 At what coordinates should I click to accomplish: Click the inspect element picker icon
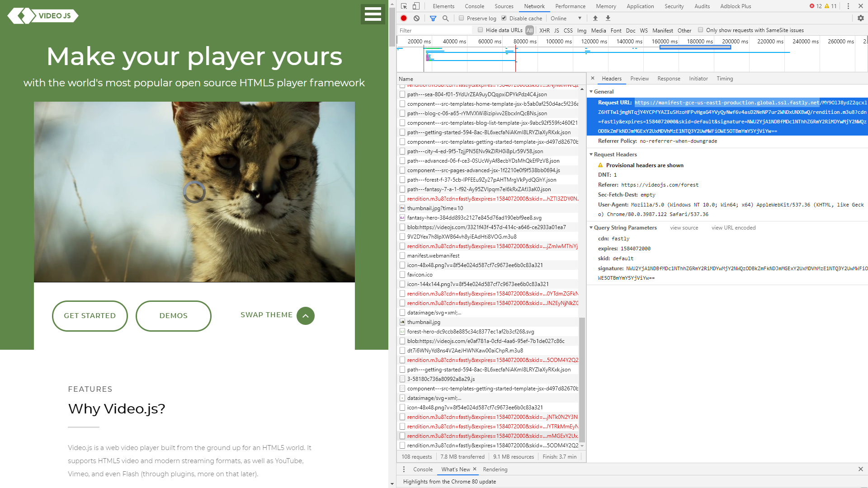[x=404, y=6]
